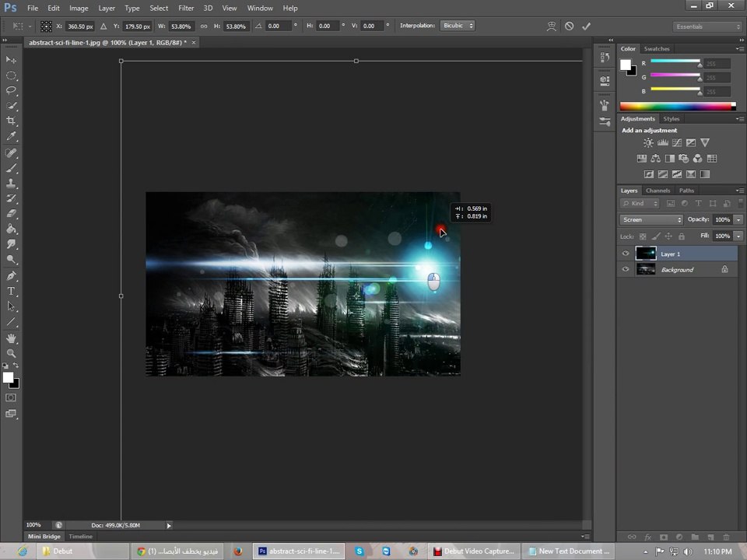Hide the Background layer eye
The width and height of the screenshot is (747, 560).
[x=626, y=270]
